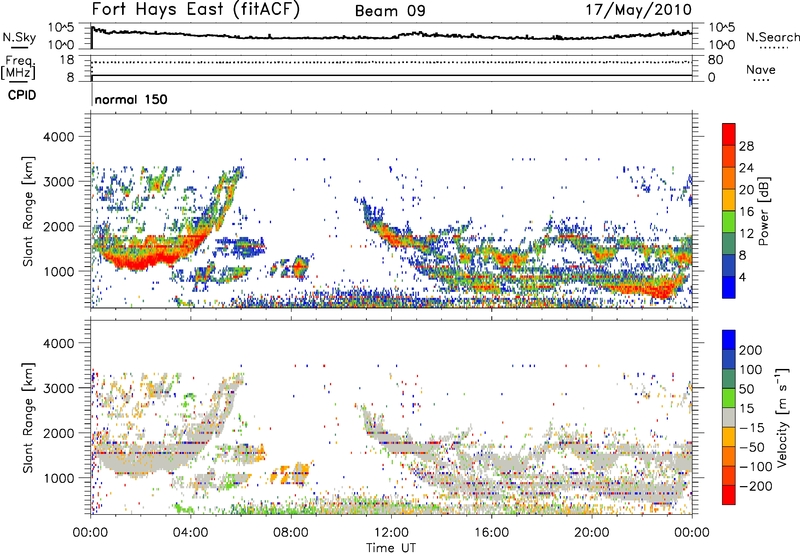Click the '3000' tick of the velocity panel

[58, 388]
